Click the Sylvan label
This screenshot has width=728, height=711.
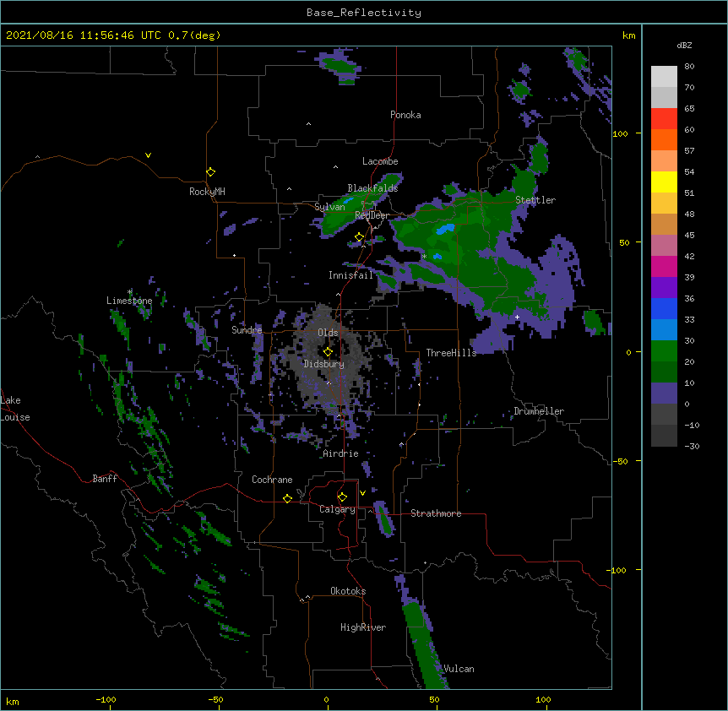coord(329,207)
